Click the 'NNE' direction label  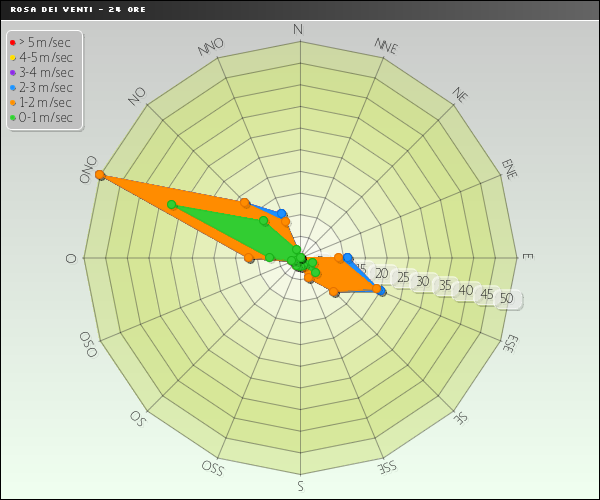pyautogui.click(x=386, y=46)
